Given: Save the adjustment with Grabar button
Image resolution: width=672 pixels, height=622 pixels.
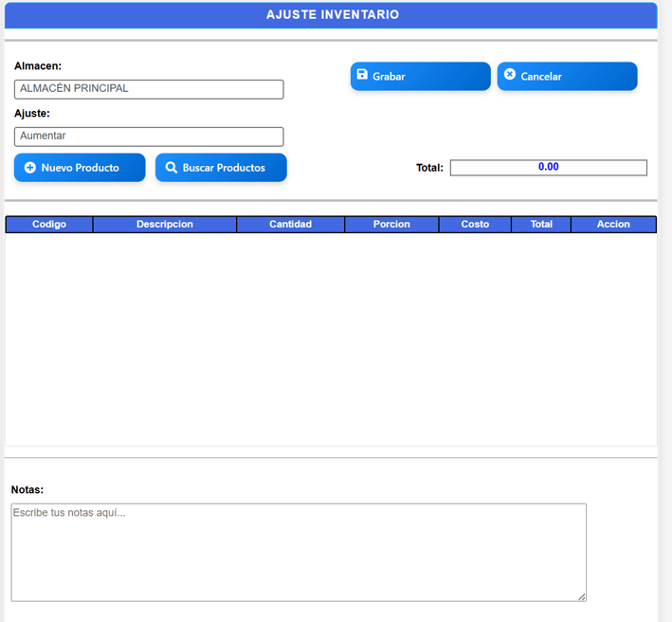Looking at the screenshot, I should click(421, 76).
